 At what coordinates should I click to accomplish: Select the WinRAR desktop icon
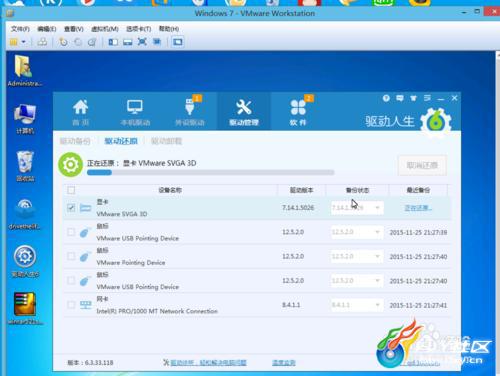[x=25, y=309]
